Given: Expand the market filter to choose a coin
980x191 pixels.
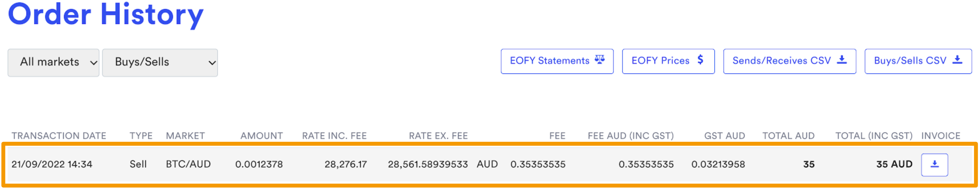Looking at the screenshot, I should click(53, 62).
